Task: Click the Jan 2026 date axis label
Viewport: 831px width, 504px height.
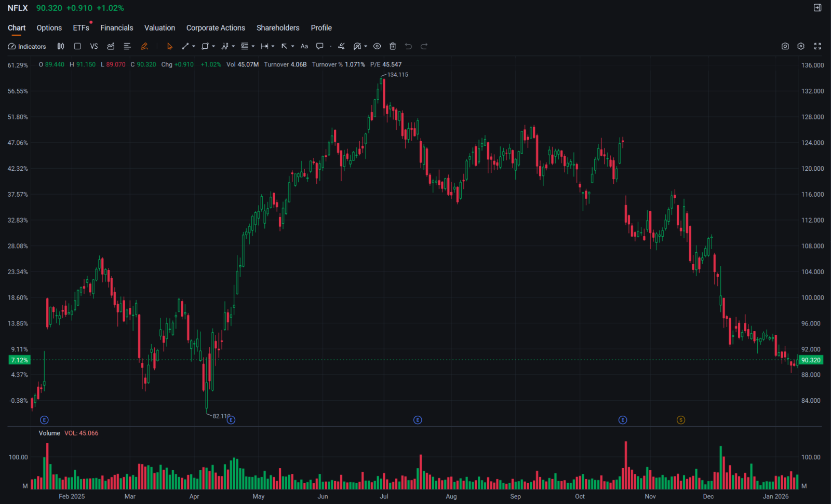Action: pyautogui.click(x=775, y=497)
